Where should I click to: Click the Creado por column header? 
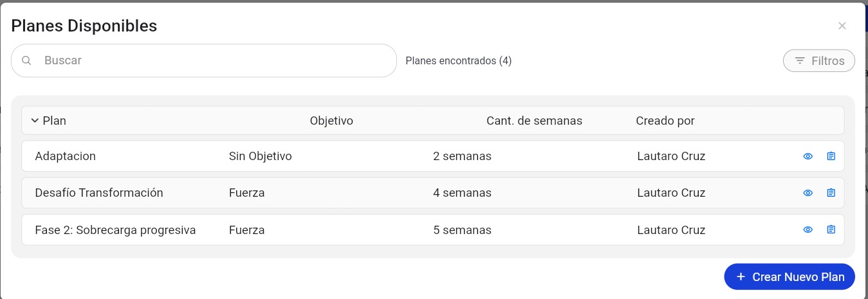665,121
